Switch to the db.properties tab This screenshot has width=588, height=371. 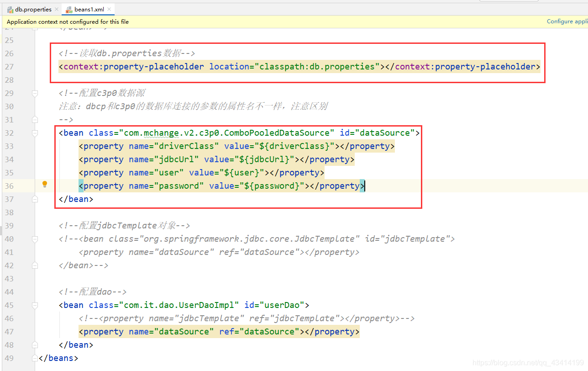point(33,9)
